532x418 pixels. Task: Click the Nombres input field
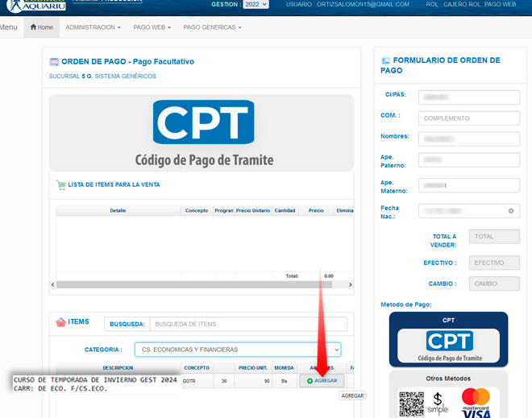pyautogui.click(x=469, y=139)
